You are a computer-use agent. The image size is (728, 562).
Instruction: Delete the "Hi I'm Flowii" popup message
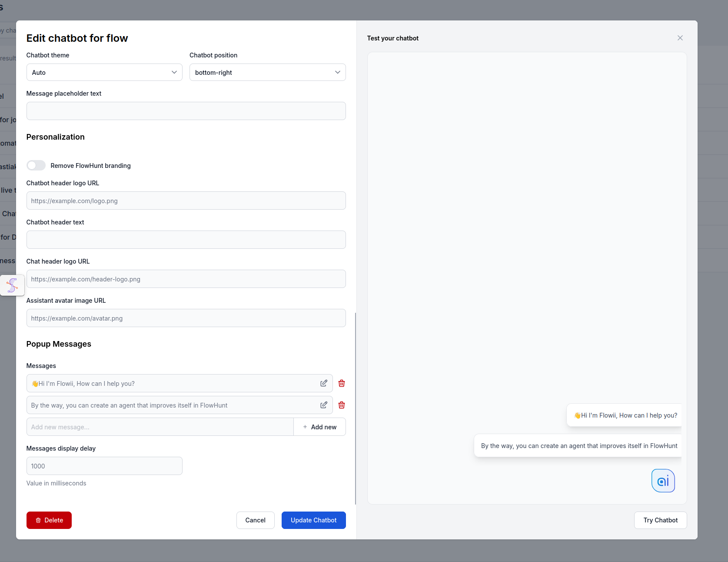click(342, 383)
